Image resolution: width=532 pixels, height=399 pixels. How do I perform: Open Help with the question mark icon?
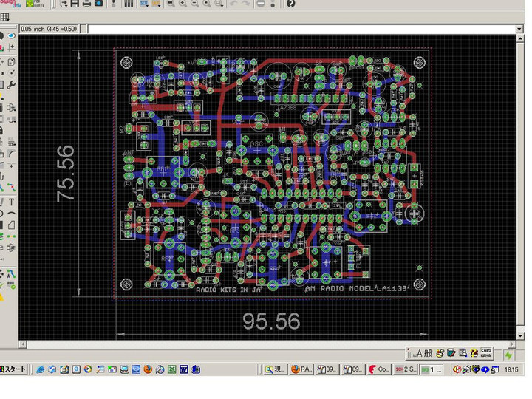[290, 4]
